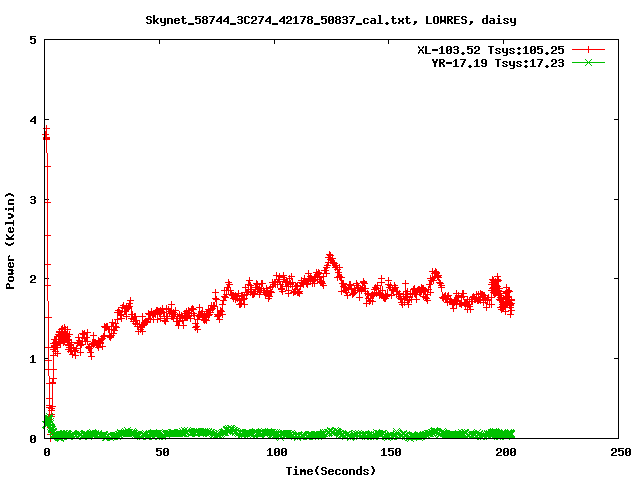Click the y-axis tick label 4
Image resolution: width=640 pixels, height=480 pixels.
[x=33, y=120]
